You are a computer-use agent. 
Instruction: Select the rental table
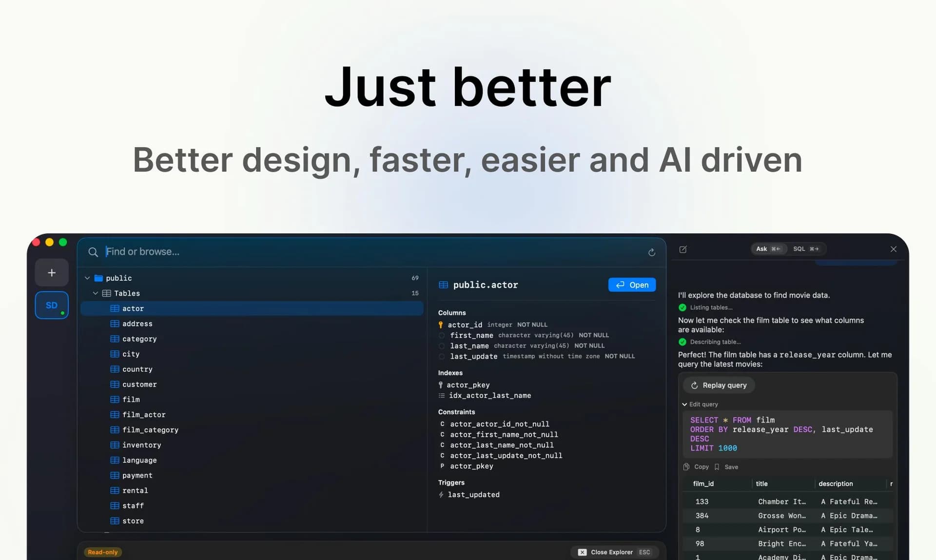point(252,491)
